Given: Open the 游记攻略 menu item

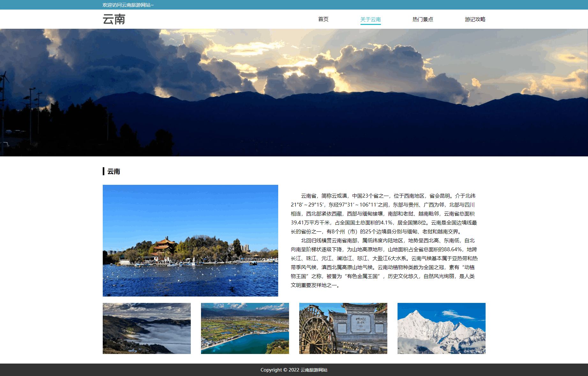Looking at the screenshot, I should (475, 19).
